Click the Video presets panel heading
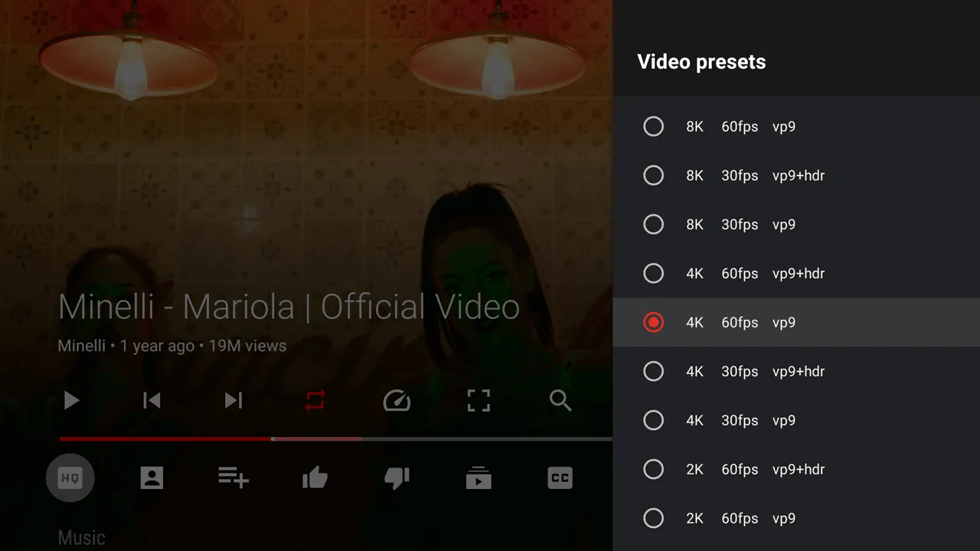The width and height of the screenshot is (980, 551). click(701, 62)
